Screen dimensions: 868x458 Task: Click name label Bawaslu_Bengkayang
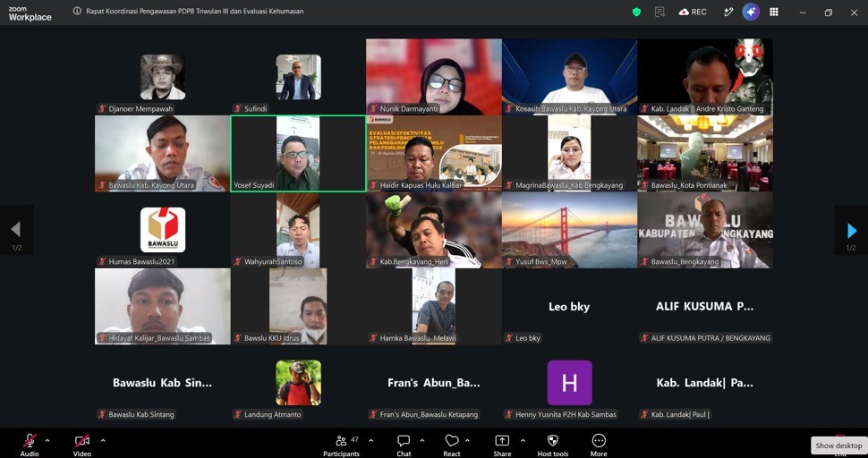click(x=685, y=261)
